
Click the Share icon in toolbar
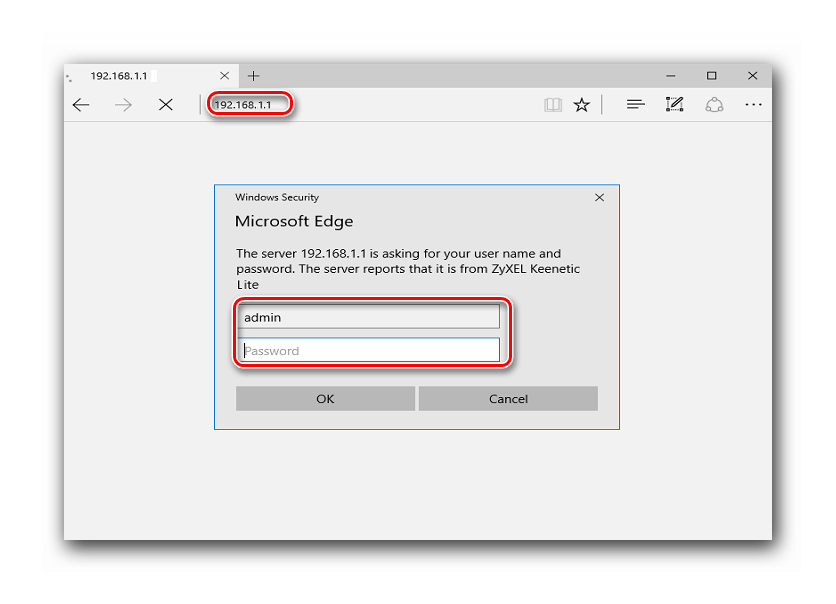pyautogui.click(x=714, y=104)
